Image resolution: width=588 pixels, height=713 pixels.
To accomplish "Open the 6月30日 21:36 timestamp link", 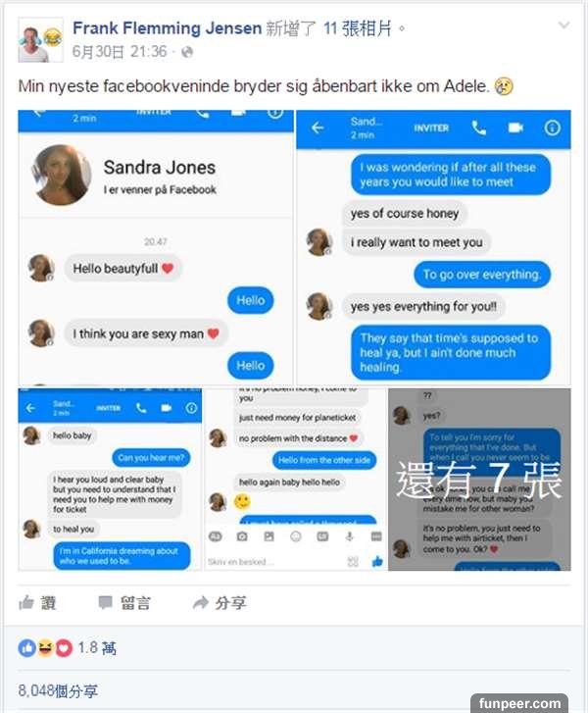I will point(120,52).
